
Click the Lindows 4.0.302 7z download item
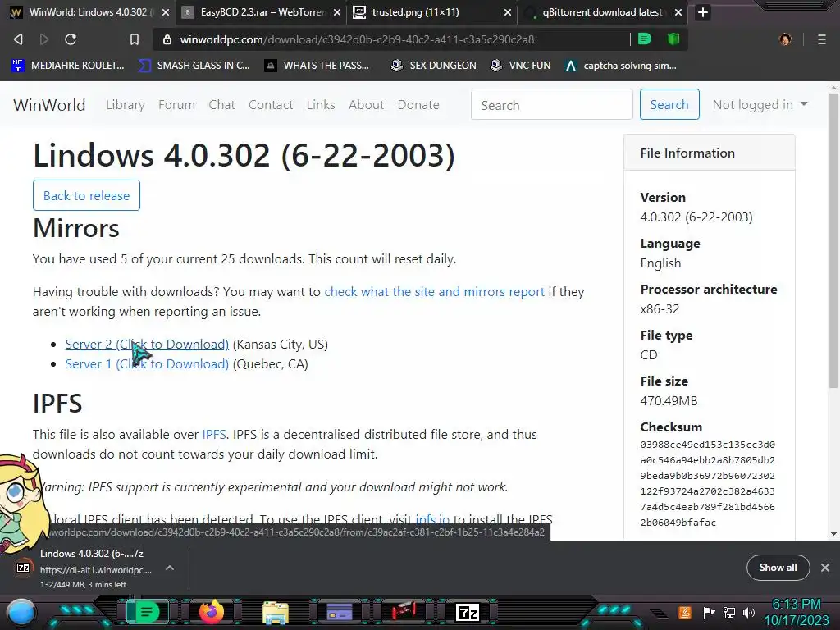(x=91, y=568)
